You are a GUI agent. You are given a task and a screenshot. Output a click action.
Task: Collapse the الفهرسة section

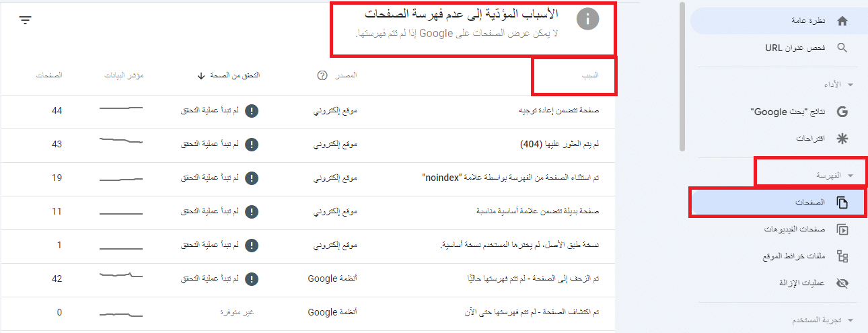click(x=851, y=176)
